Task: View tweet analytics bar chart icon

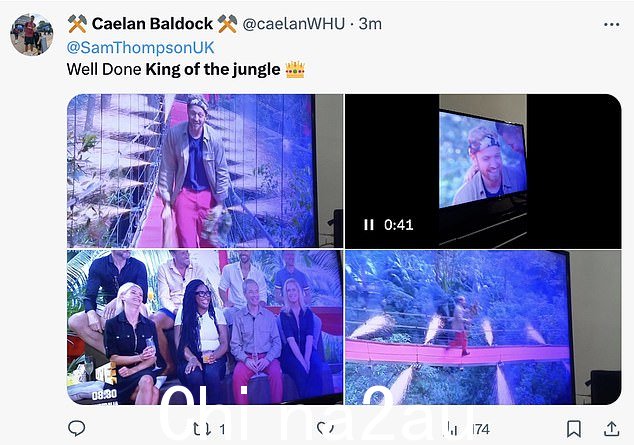Action: point(453,428)
